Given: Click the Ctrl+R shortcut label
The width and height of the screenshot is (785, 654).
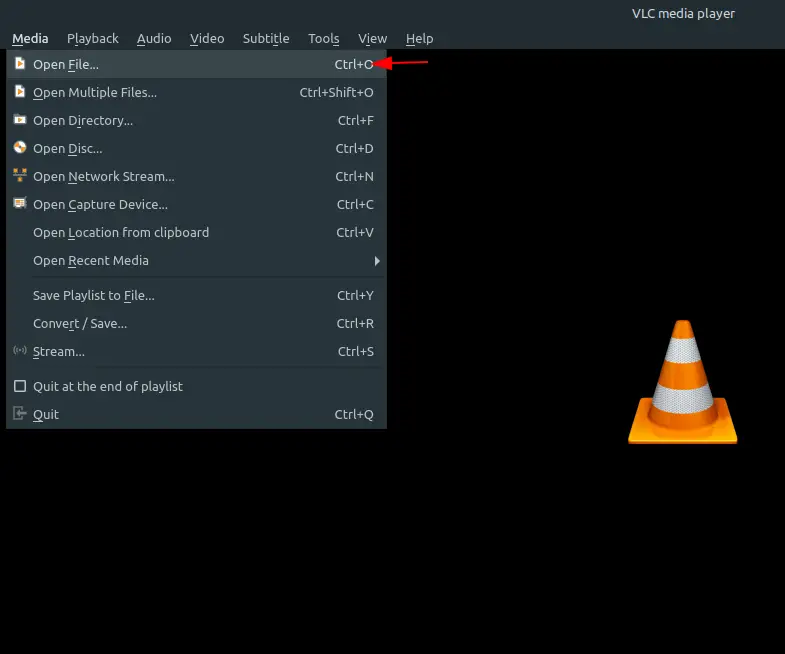Looking at the screenshot, I should coord(355,323).
